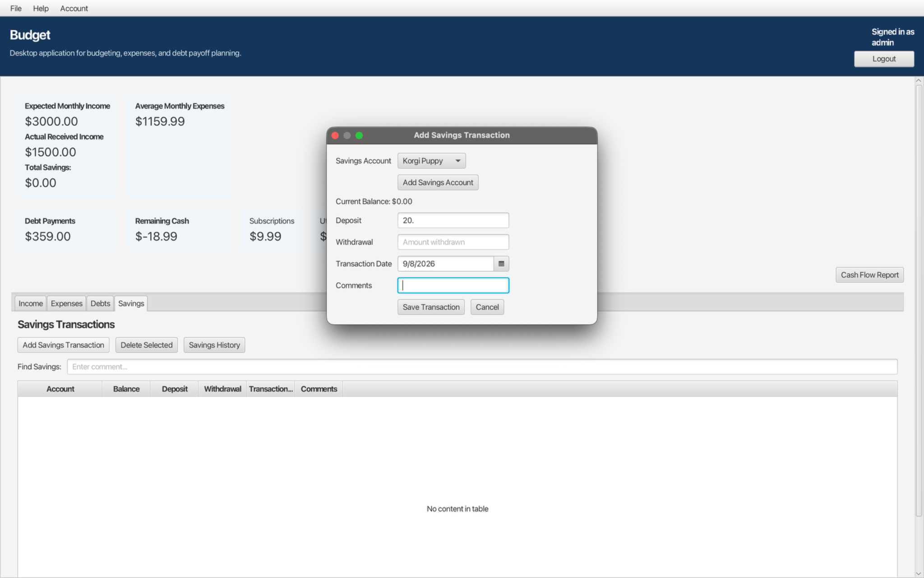Open the Cash Flow Report

[869, 275]
